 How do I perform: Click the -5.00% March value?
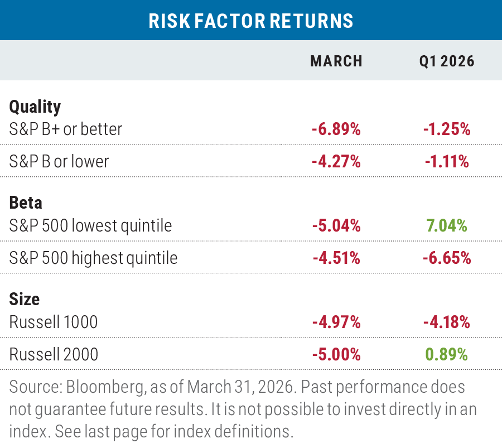pyautogui.click(x=336, y=354)
